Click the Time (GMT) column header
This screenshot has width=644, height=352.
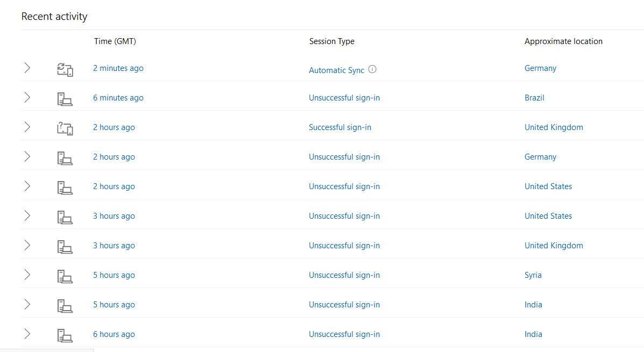(115, 41)
